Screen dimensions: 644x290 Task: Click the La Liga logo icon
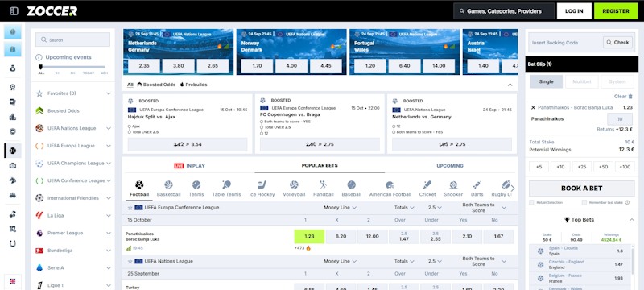[39, 215]
